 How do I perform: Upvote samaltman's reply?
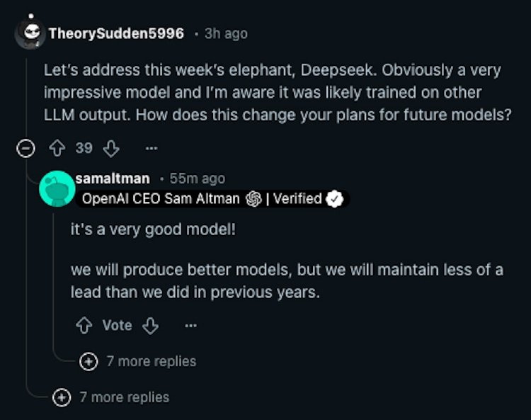(84, 326)
